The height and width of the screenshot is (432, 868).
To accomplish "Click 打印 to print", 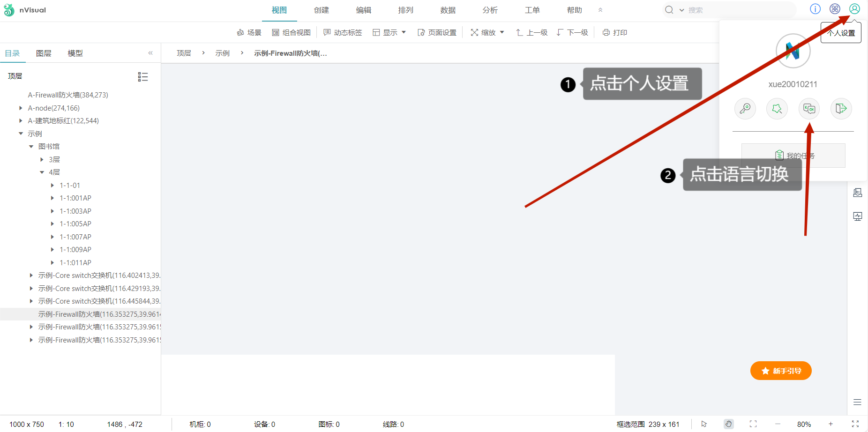I will (615, 32).
